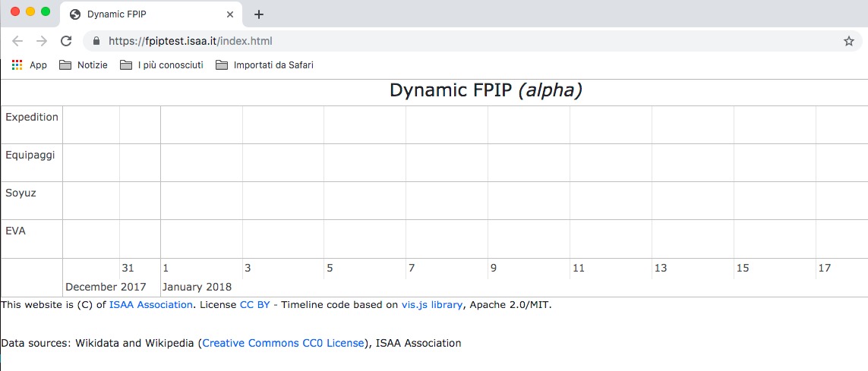Expand the I più conosciuti folder
The height and width of the screenshot is (371, 868).
(x=162, y=65)
